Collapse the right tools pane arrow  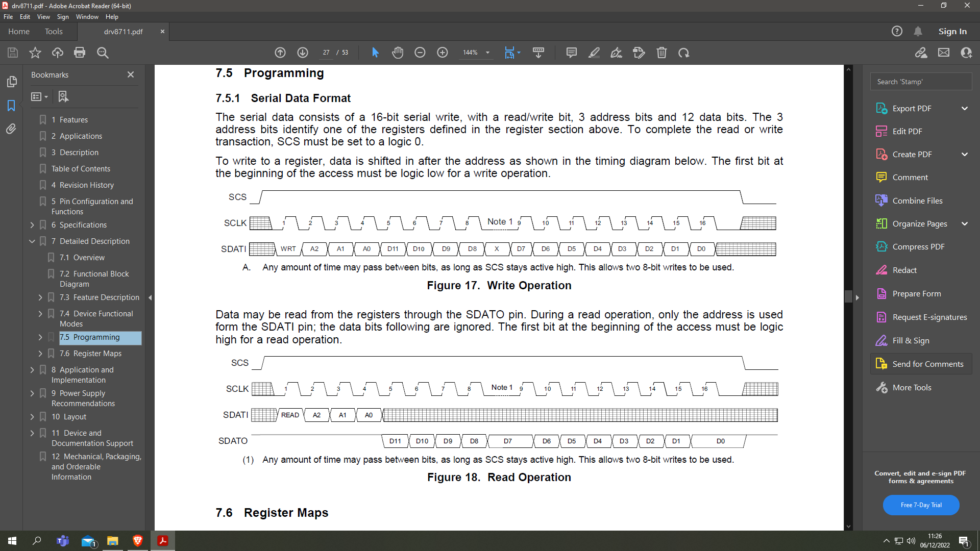857,297
